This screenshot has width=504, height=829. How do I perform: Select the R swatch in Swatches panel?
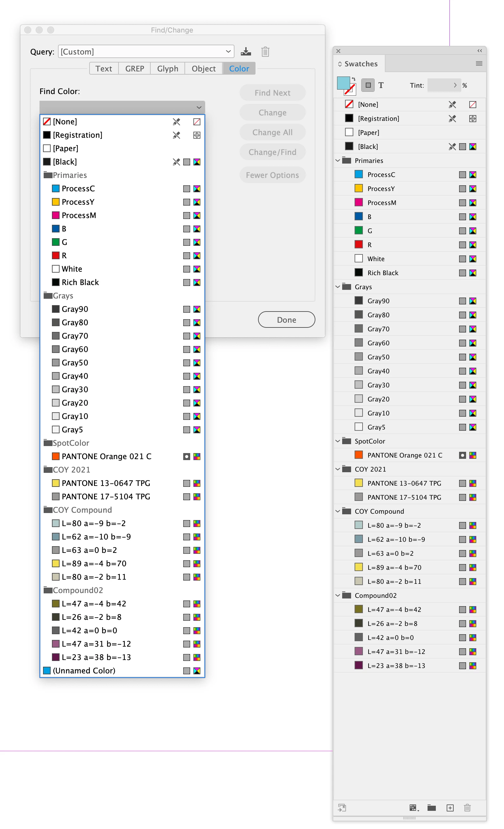(409, 245)
